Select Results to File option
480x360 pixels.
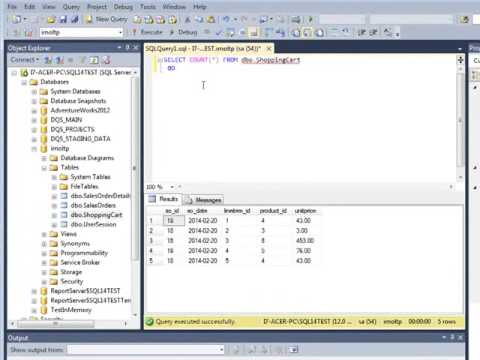[319, 32]
